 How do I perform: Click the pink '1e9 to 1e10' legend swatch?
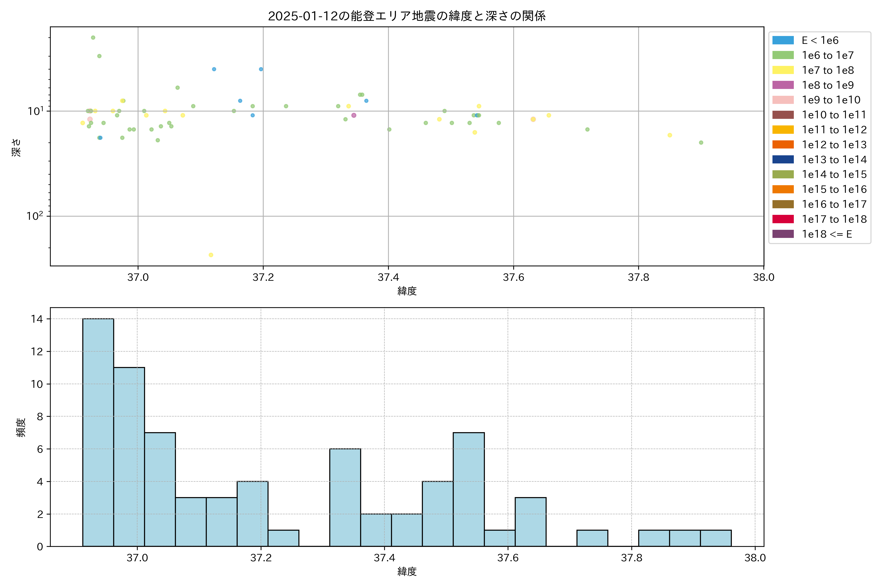pos(783,100)
